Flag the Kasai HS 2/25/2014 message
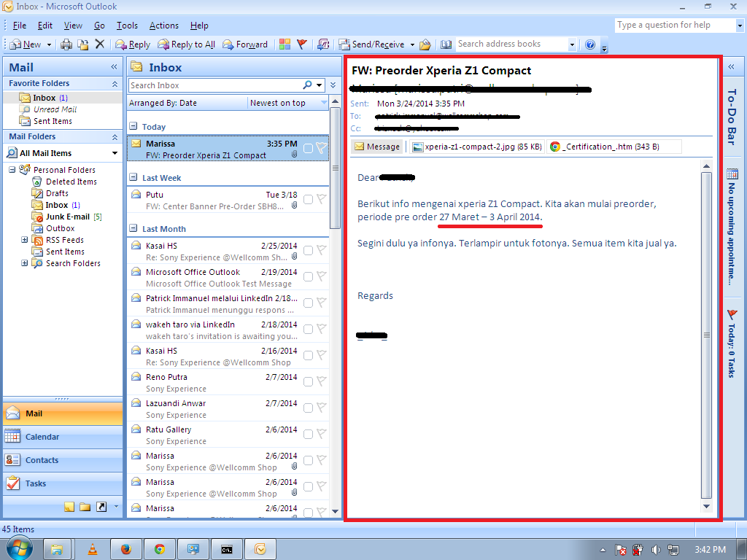The height and width of the screenshot is (560, 747). coord(322,251)
